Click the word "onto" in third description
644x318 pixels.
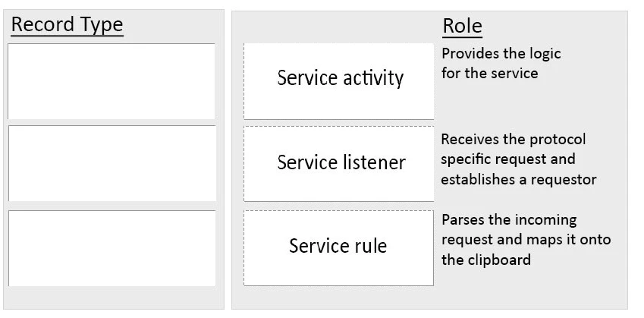pyautogui.click(x=592, y=240)
